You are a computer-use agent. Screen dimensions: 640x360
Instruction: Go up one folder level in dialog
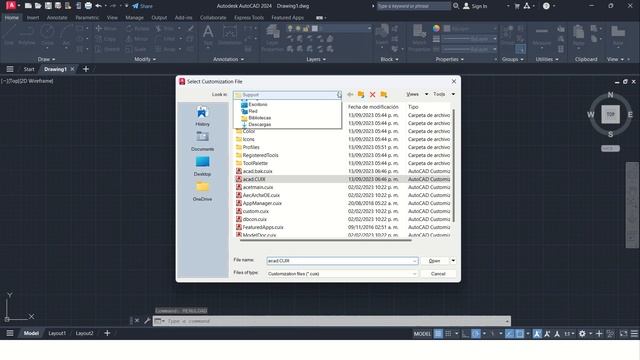pyautogui.click(x=361, y=94)
